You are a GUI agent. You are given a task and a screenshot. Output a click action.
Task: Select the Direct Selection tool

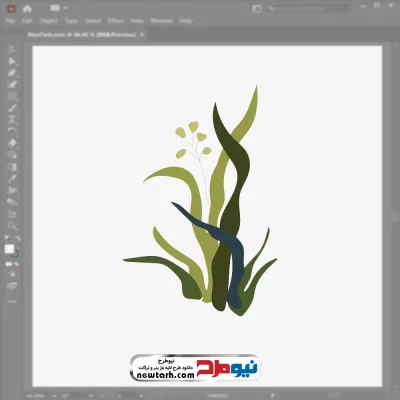click(12, 61)
